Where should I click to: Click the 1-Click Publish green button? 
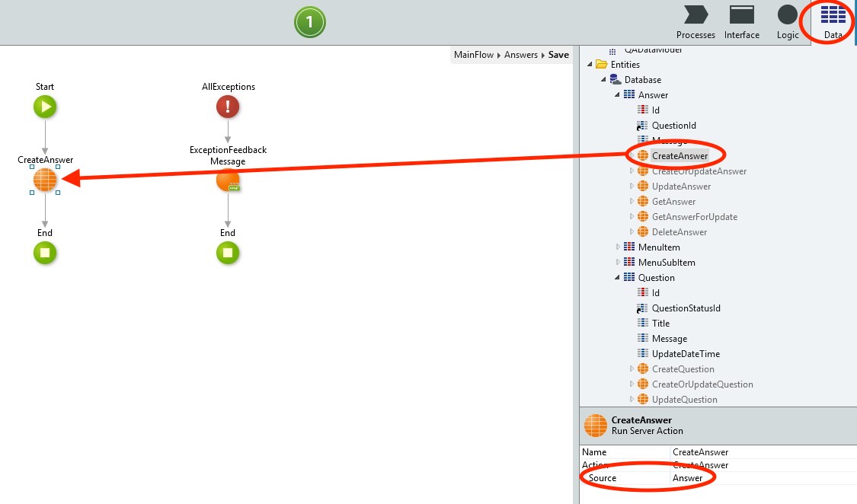(310, 22)
